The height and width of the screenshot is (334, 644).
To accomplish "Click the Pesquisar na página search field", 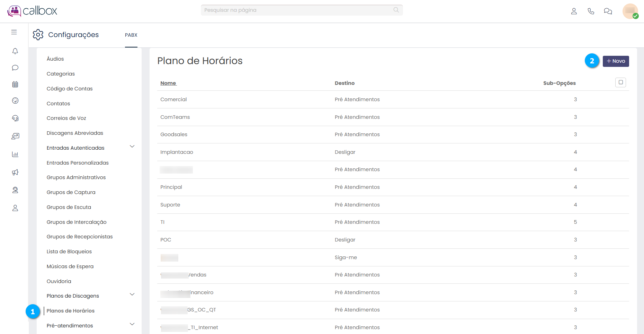I will pos(298,10).
